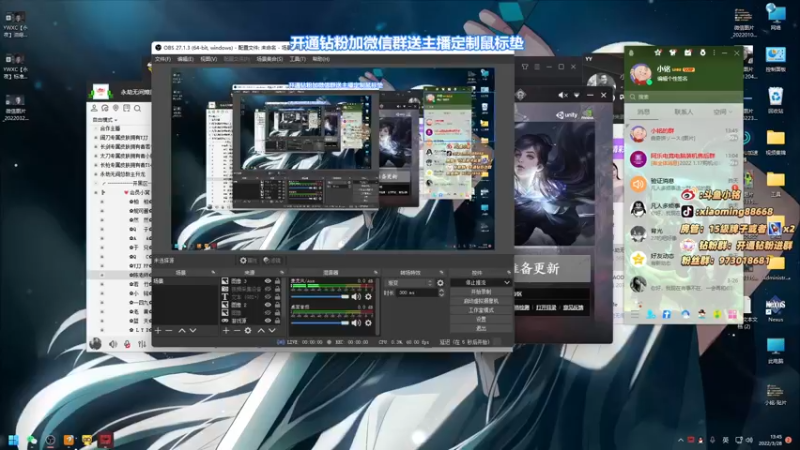Open the 回收站 recycle bin desktop icon

776,101
